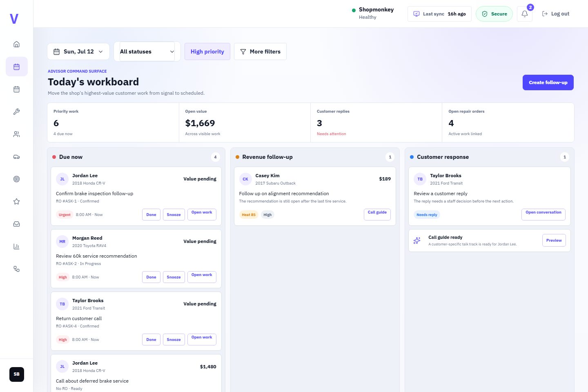588x392 pixels.
Task: Click the Priority work stat card
Action: [x=113, y=122]
